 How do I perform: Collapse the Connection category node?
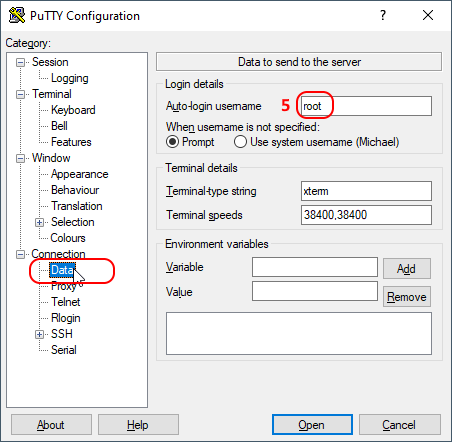click(x=21, y=255)
